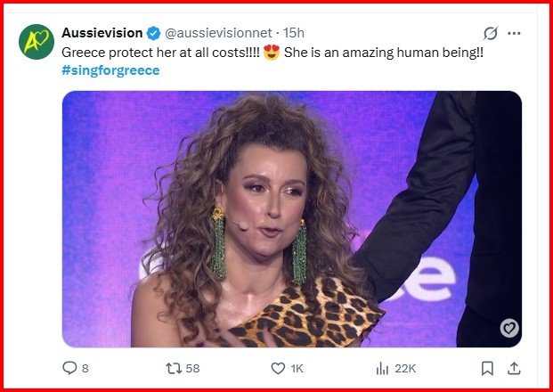Bookmark this Aussievision post
The width and height of the screenshot is (553, 392).
tap(487, 368)
